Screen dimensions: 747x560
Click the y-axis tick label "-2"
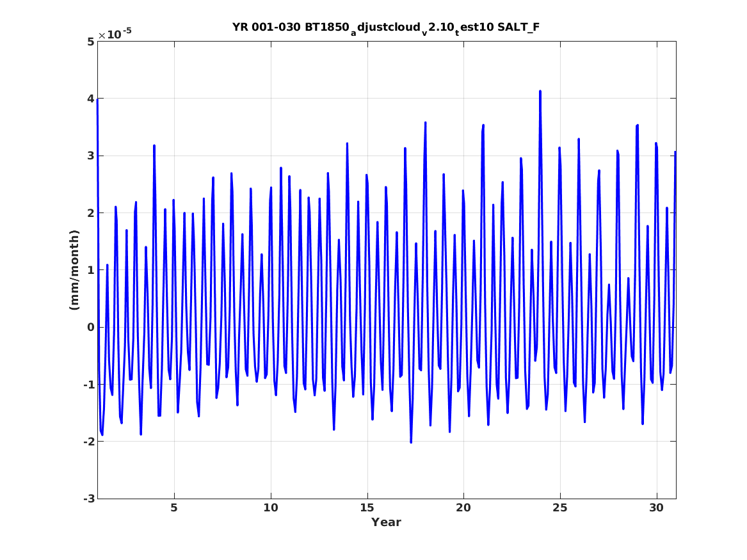pyautogui.click(x=88, y=442)
